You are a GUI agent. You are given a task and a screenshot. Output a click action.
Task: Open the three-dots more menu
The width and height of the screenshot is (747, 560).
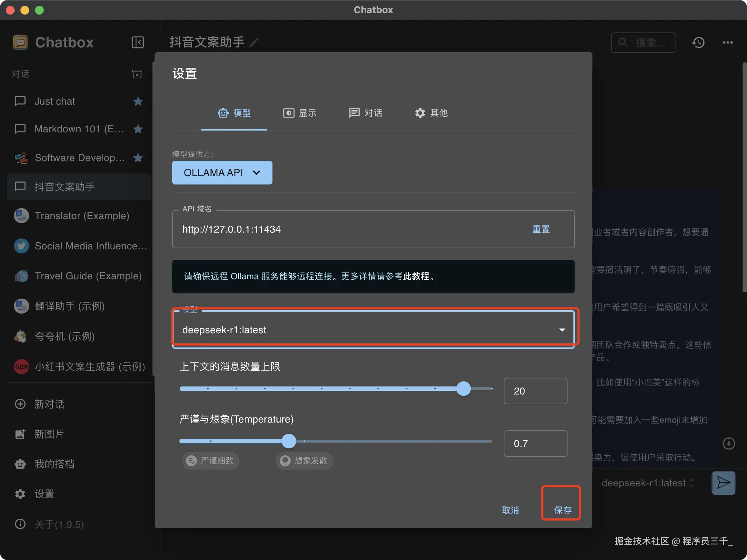coord(727,43)
